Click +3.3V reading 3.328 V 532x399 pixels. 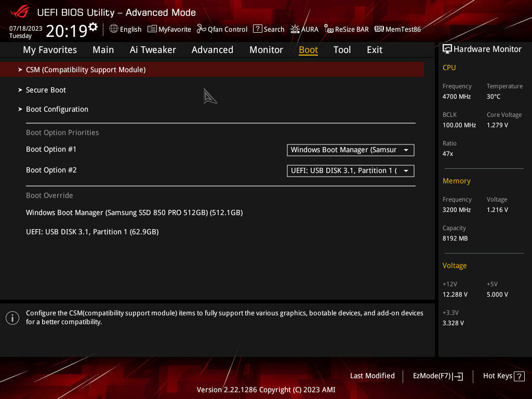point(453,323)
